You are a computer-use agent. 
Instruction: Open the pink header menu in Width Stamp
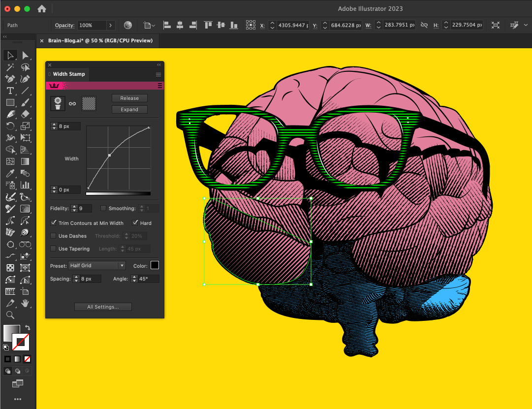pos(160,86)
